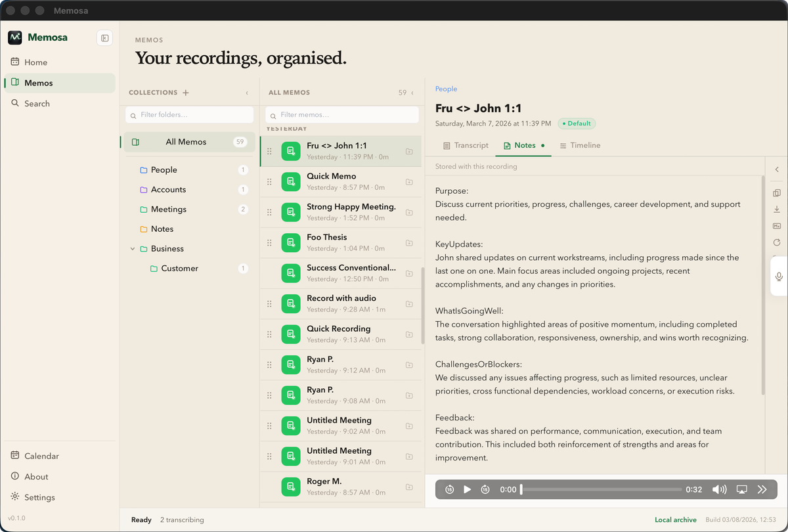The height and width of the screenshot is (532, 788).
Task: Select the Success Conventional memo
Action: click(x=341, y=273)
